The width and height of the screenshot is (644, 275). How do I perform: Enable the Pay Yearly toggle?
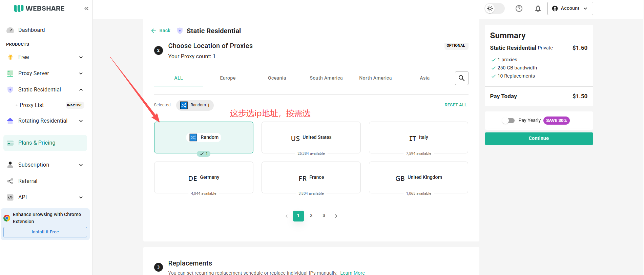(508, 121)
